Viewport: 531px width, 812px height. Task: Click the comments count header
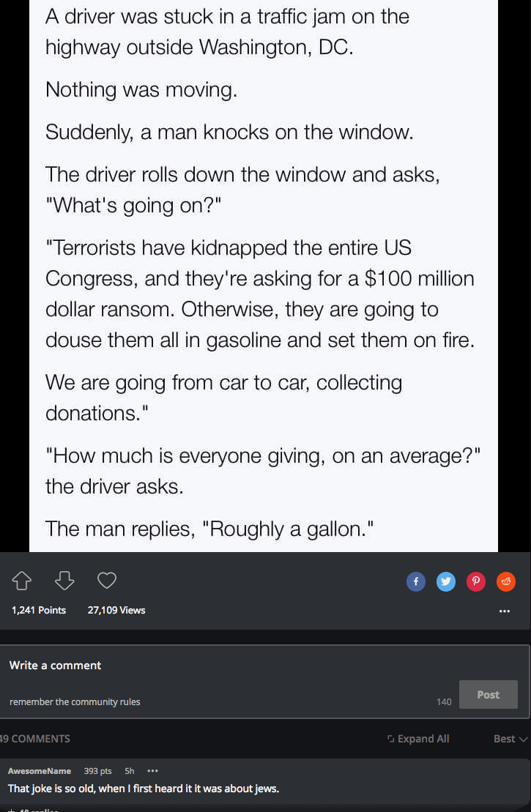[35, 739]
